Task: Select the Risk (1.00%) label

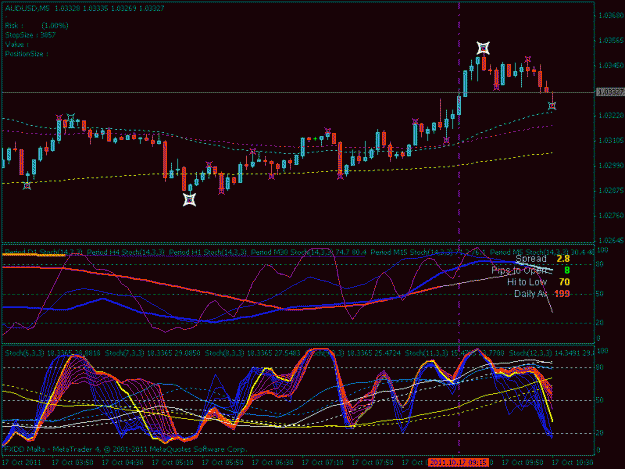Action: [x=37, y=26]
